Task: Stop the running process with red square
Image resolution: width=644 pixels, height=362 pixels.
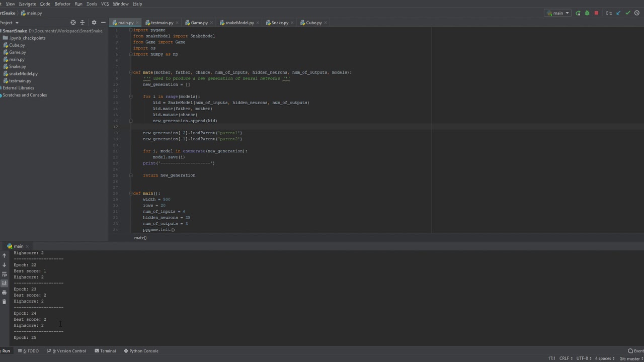Action: pyautogui.click(x=596, y=13)
